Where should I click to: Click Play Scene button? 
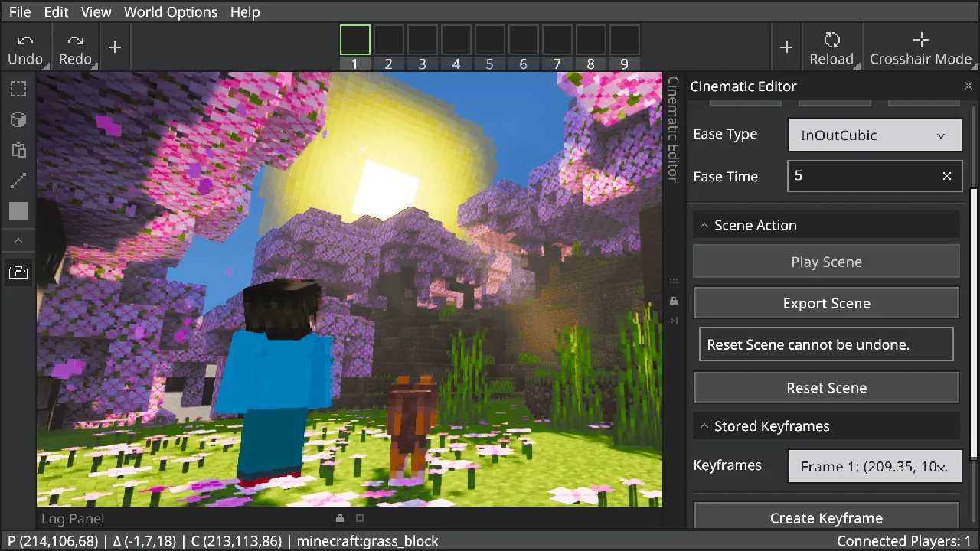[826, 262]
